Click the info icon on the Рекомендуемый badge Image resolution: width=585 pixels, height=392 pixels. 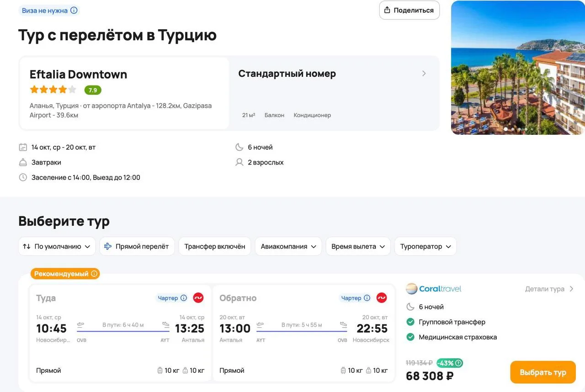pos(94,274)
